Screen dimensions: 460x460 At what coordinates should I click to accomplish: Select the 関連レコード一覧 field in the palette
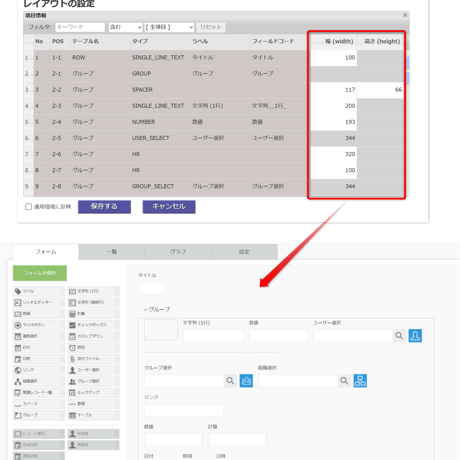coord(39,393)
